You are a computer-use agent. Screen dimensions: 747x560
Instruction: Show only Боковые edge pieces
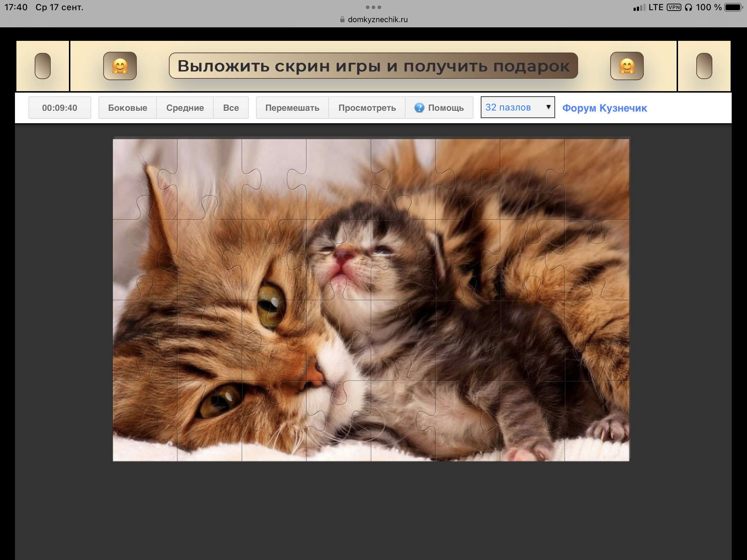(127, 108)
